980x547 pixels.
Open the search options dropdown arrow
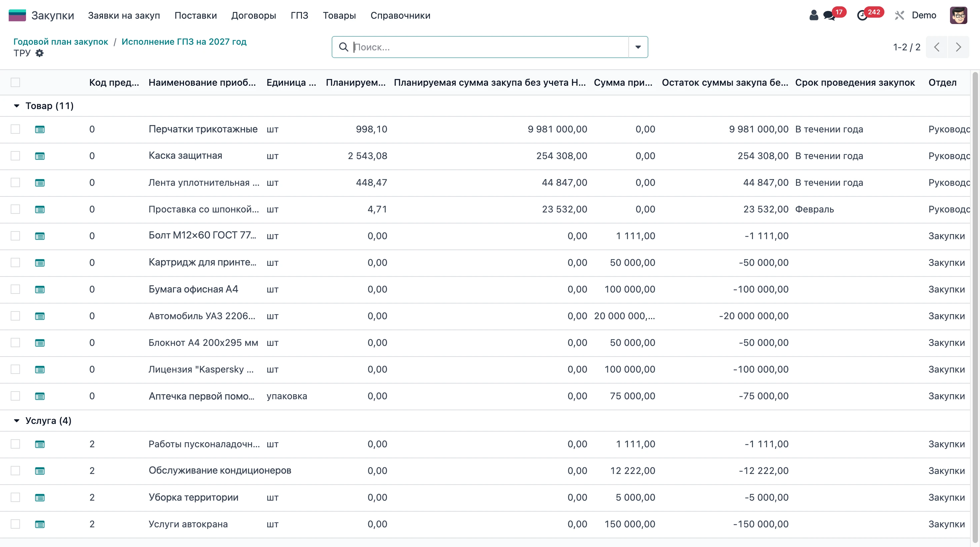click(638, 47)
